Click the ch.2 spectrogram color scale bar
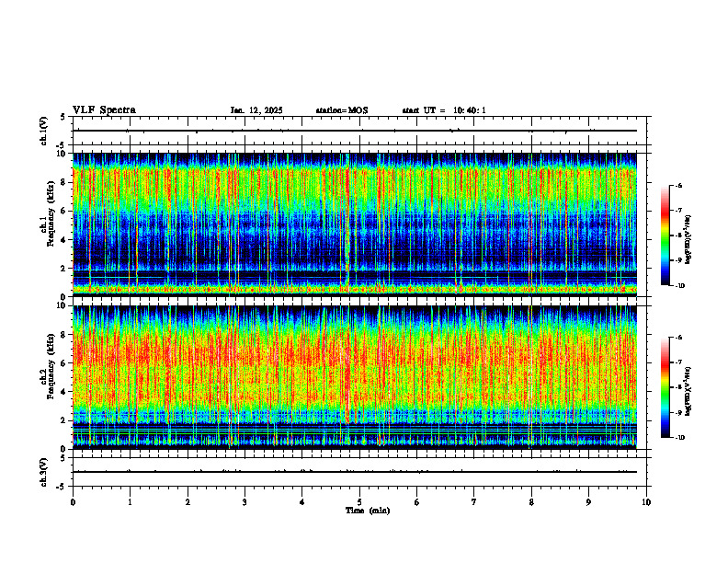 click(x=665, y=387)
